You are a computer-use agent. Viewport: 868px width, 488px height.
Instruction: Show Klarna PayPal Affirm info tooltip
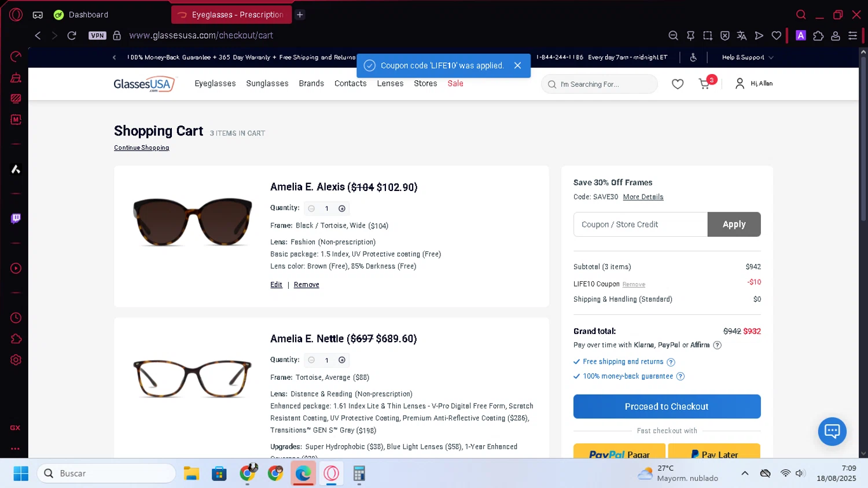click(x=717, y=345)
